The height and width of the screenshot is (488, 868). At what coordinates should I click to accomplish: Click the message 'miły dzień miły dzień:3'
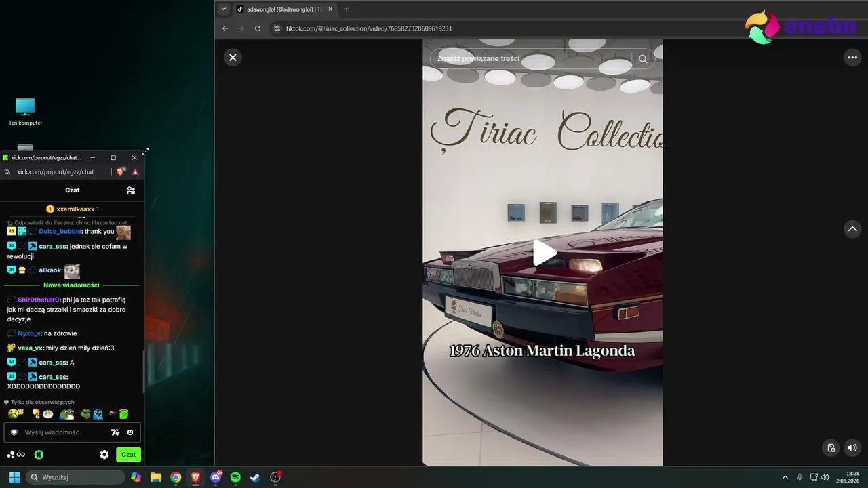(80, 348)
